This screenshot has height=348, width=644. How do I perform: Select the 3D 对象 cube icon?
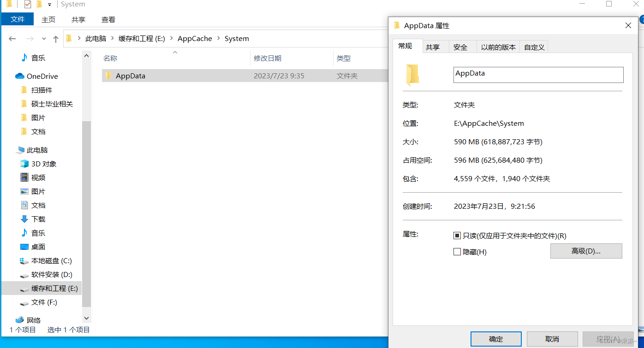point(24,164)
